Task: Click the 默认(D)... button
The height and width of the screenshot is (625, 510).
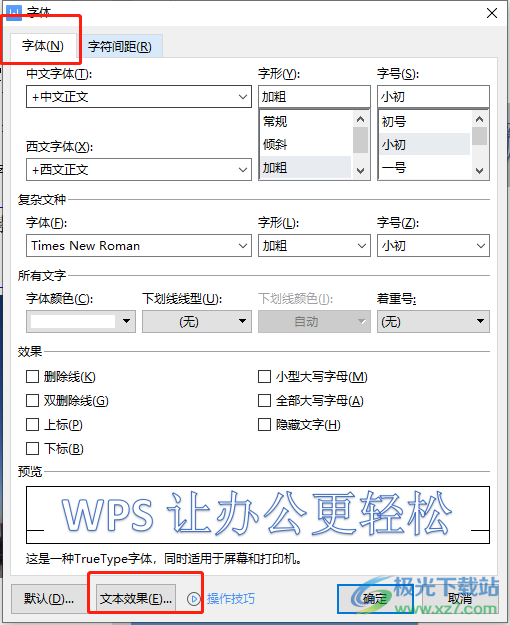Action: coord(49,599)
